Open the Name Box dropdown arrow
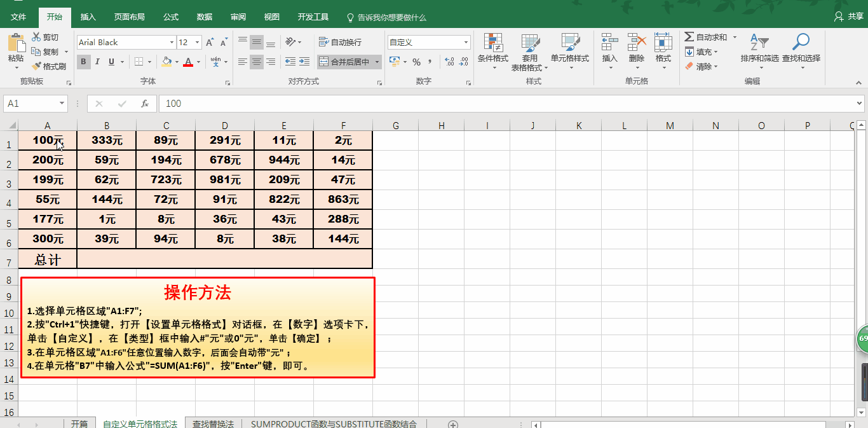The height and width of the screenshot is (428, 868). 62,104
